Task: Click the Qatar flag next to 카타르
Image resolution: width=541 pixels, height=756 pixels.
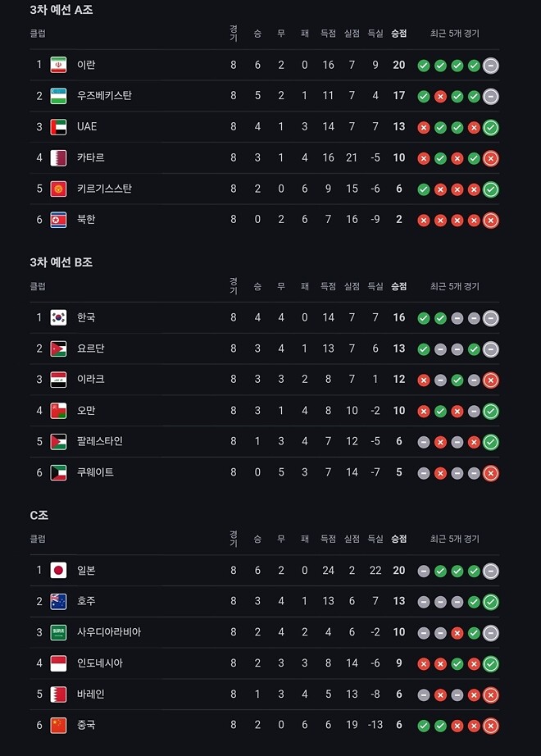Action: (x=58, y=157)
